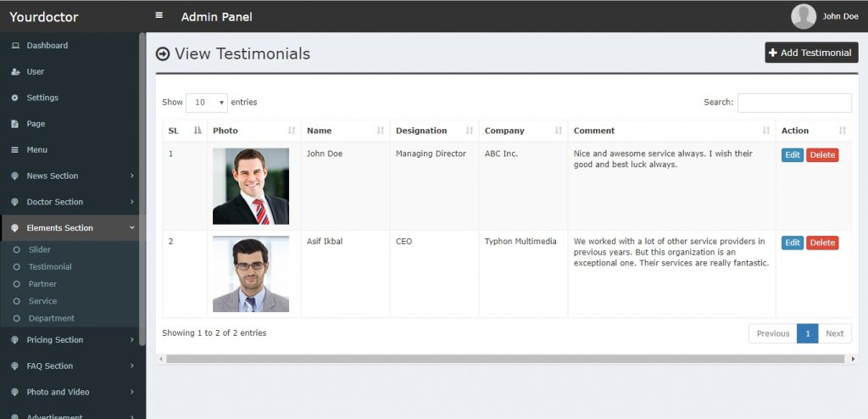Open the Testimonial submenu link
This screenshot has height=419, width=868.
click(50, 267)
